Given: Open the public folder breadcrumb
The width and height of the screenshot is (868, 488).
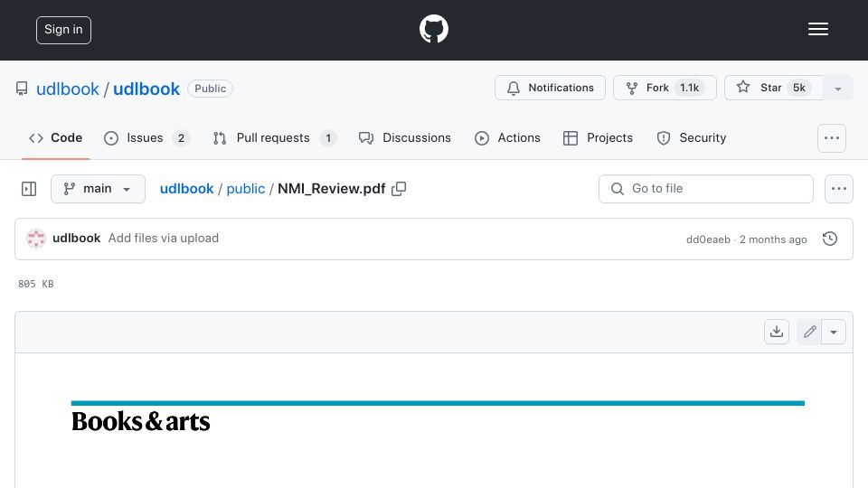Looking at the screenshot, I should coord(246,189).
